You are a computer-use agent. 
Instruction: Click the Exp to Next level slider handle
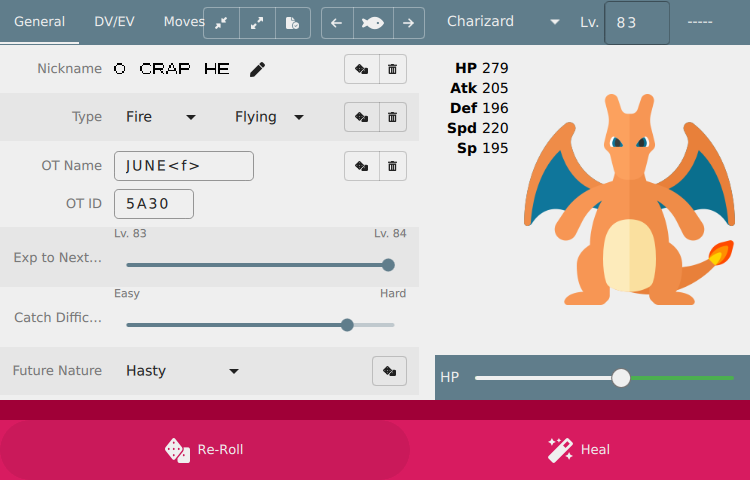tap(388, 265)
